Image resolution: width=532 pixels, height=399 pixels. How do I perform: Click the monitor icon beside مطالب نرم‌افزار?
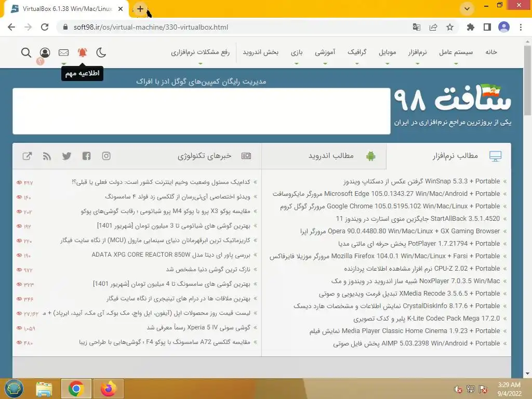point(495,156)
